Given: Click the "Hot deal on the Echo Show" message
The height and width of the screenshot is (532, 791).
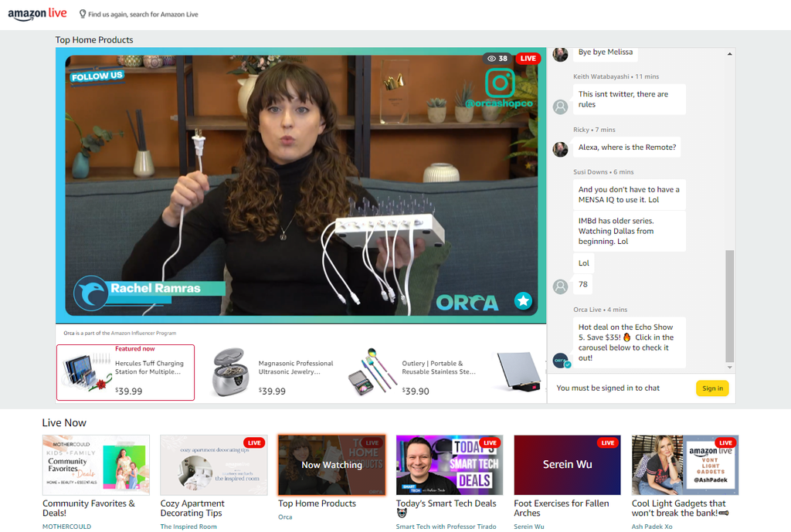Looking at the screenshot, I should pyautogui.click(x=629, y=342).
